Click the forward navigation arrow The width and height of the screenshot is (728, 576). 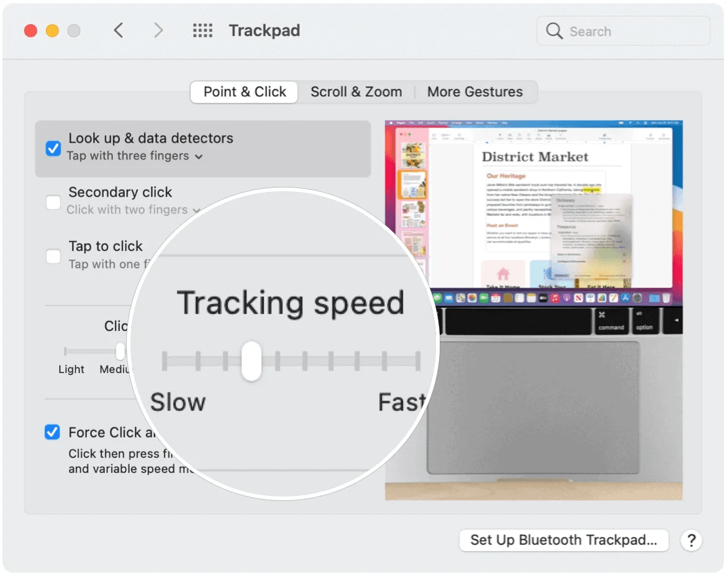(x=158, y=30)
